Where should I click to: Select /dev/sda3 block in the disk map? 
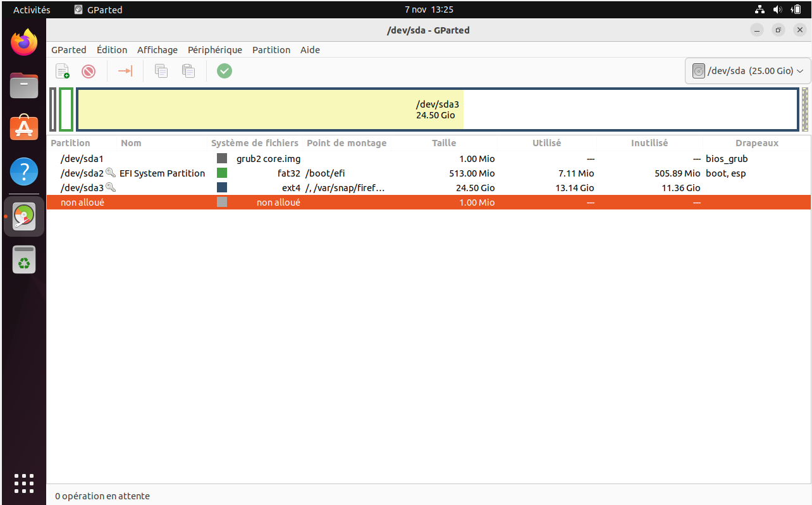pyautogui.click(x=437, y=109)
